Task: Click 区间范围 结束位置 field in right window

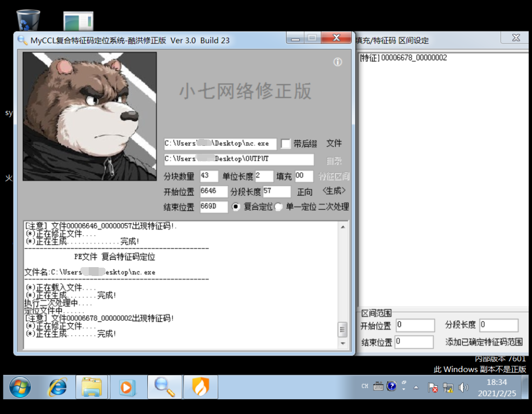Action: [414, 342]
